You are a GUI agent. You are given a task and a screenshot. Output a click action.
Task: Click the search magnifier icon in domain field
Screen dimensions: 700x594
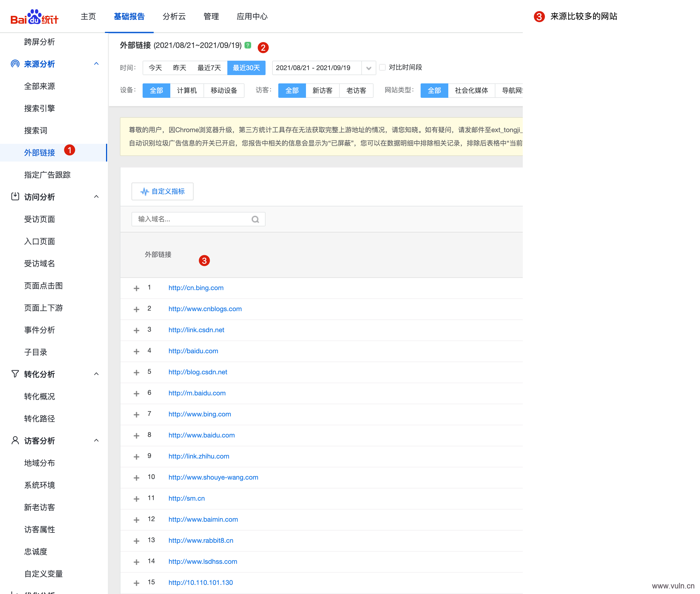coord(255,219)
